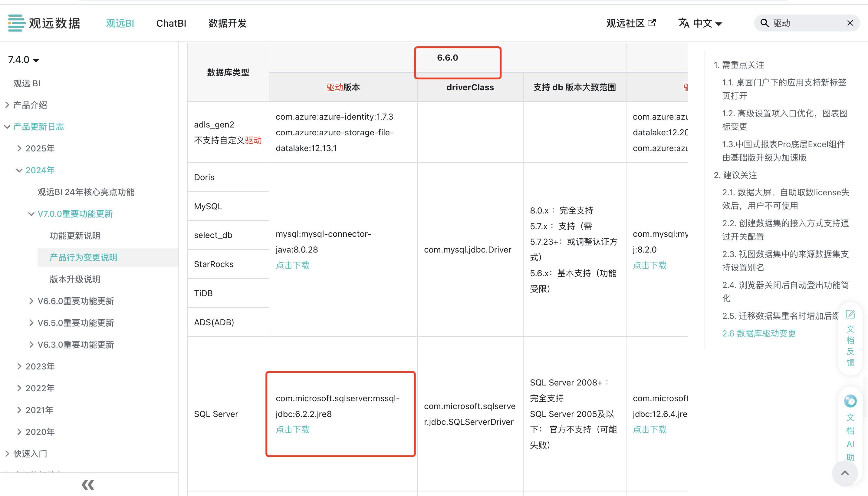Screen dimensions: 868x496
Task: Collapse sidebar with double-arrow icon
Action: point(88,484)
